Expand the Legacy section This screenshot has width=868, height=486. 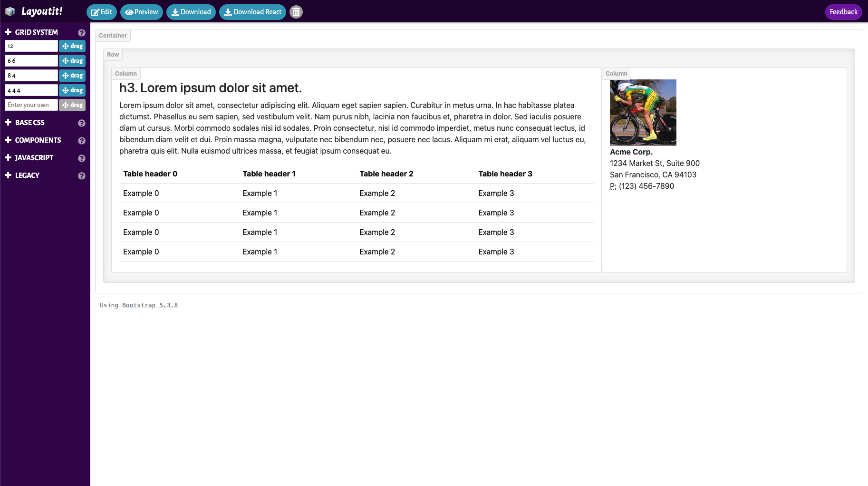point(22,175)
